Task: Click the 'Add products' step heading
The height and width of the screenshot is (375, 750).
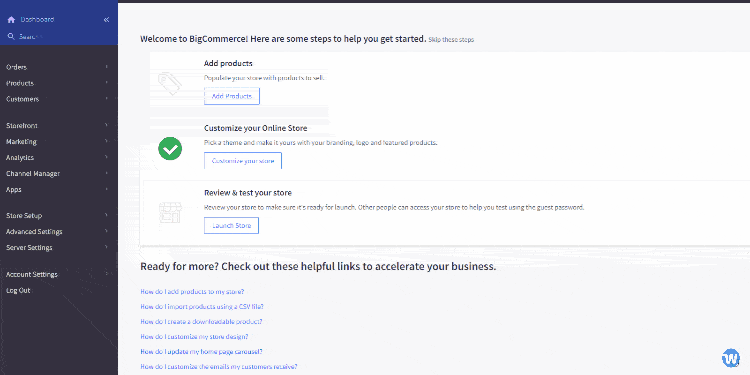Action: [228, 63]
